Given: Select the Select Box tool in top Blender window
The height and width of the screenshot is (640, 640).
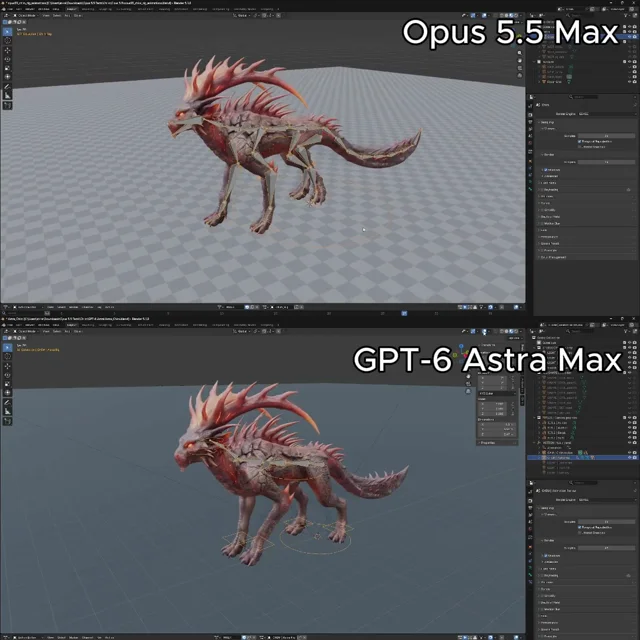Looking at the screenshot, I should click(x=7, y=31).
